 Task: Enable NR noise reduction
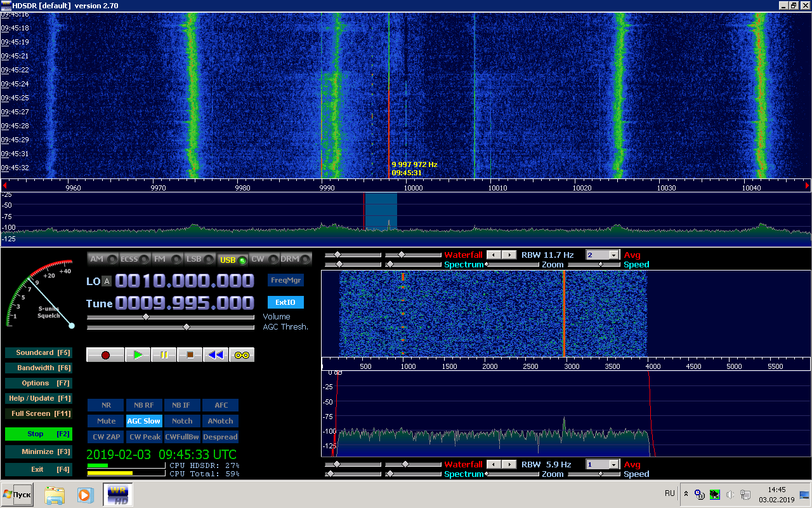point(106,405)
